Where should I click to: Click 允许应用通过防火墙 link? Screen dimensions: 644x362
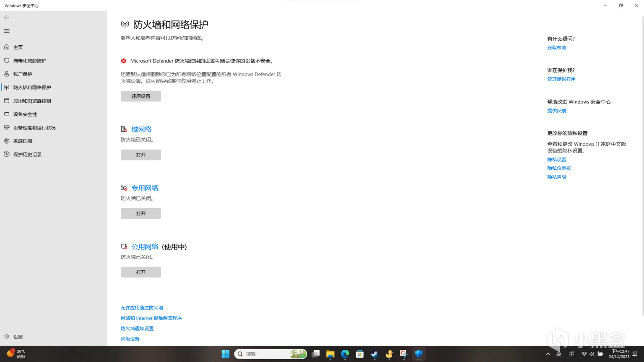(142, 308)
